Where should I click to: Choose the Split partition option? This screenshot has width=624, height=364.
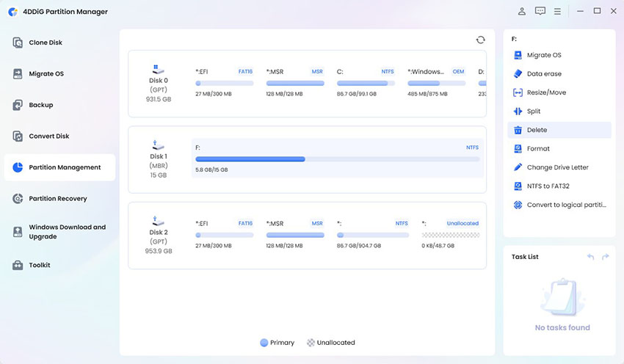533,112
